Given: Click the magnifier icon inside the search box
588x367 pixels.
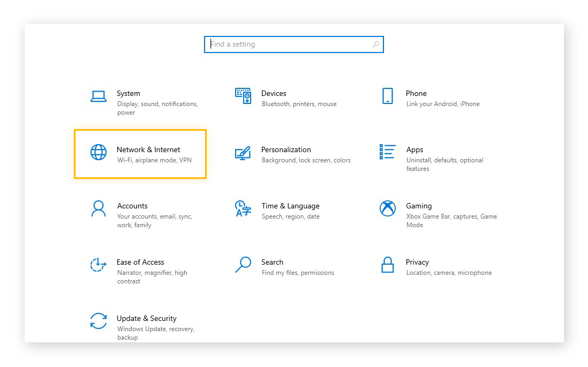Looking at the screenshot, I should click(376, 44).
